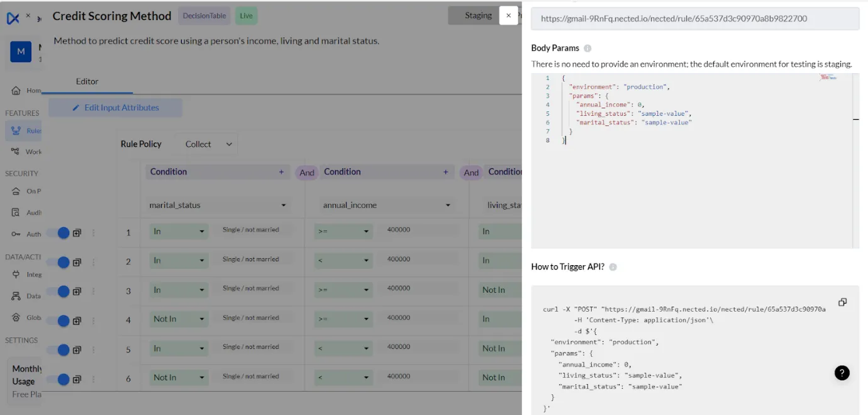This screenshot has width=868, height=415.
Task: Open the three-dot menu for row 1
Action: pyautogui.click(x=94, y=233)
